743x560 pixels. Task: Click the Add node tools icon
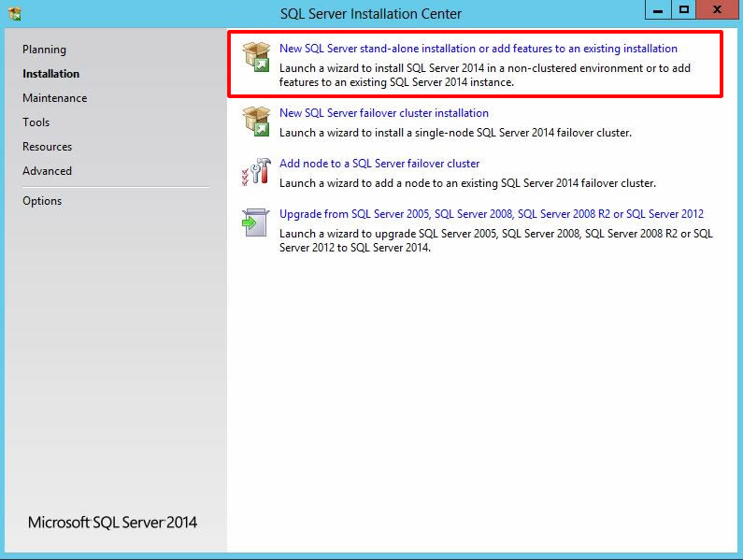click(255, 171)
